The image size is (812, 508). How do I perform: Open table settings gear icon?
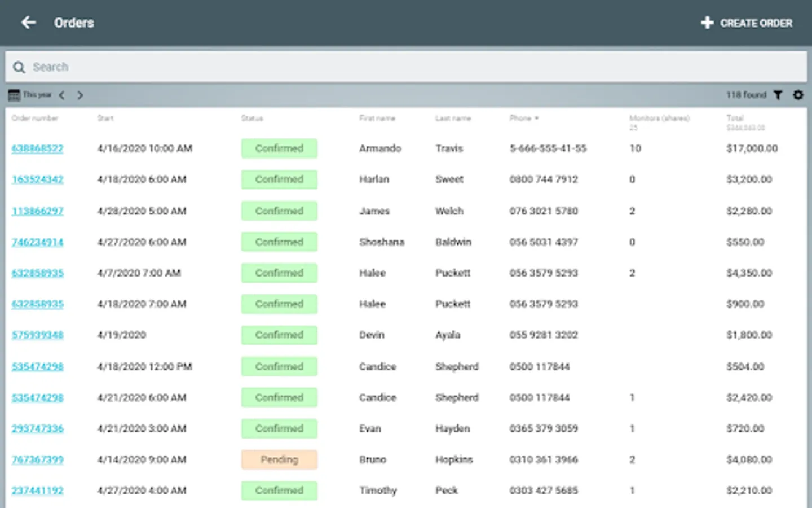tap(798, 95)
